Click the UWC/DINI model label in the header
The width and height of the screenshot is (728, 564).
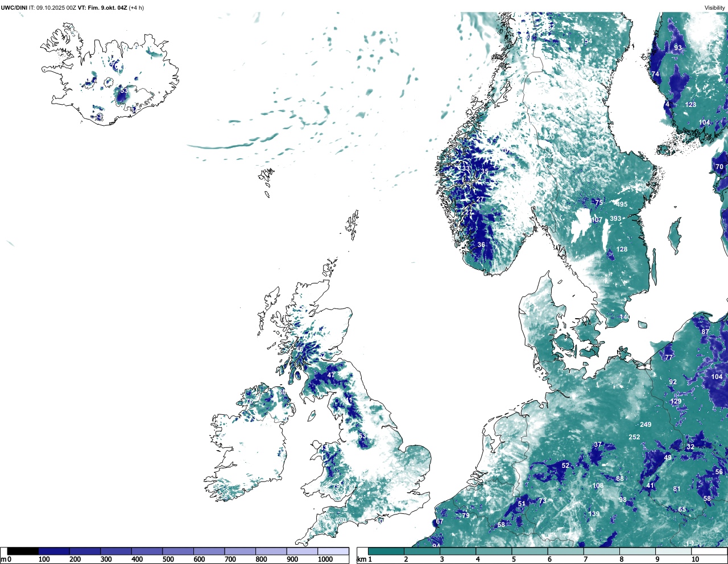(x=14, y=8)
